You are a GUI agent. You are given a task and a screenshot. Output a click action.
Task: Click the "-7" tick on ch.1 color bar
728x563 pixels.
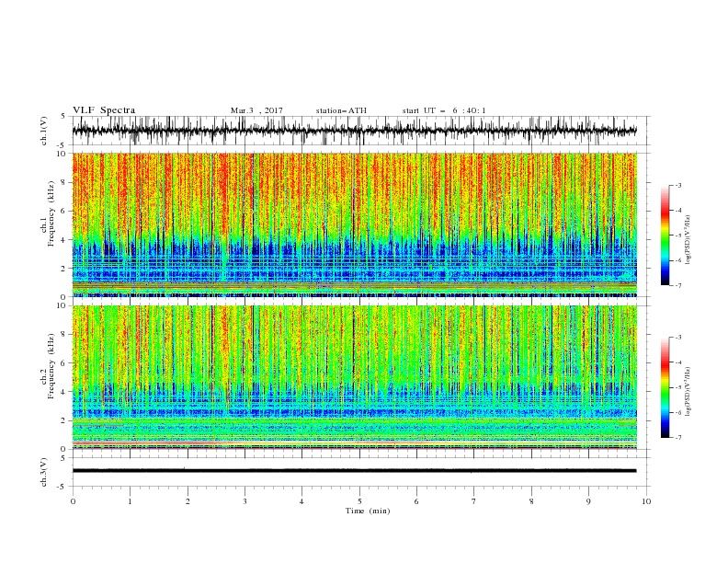click(x=677, y=286)
